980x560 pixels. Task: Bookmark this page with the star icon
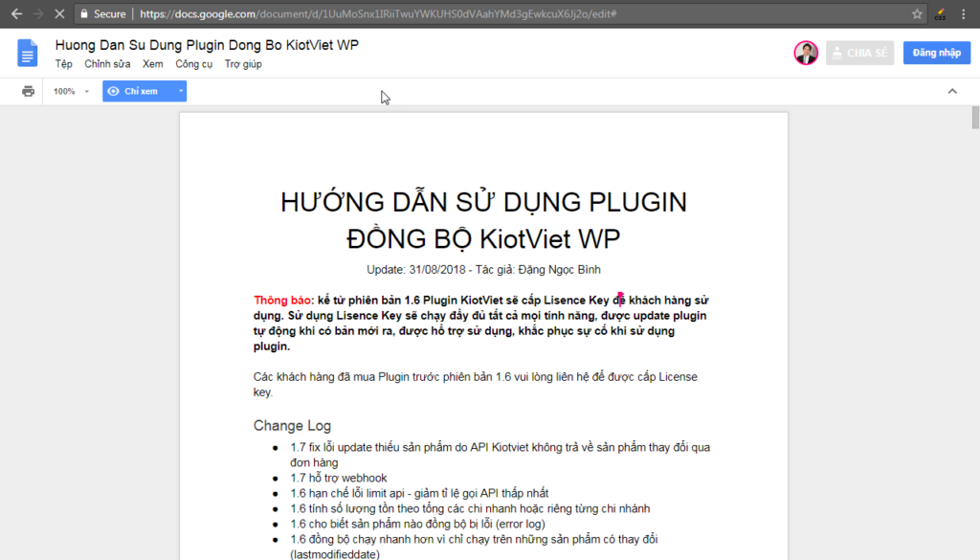(x=917, y=13)
